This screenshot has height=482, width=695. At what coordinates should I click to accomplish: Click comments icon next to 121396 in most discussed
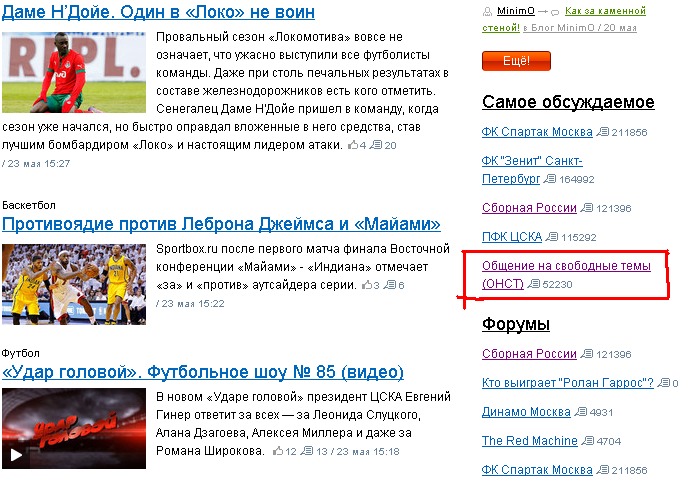(587, 208)
